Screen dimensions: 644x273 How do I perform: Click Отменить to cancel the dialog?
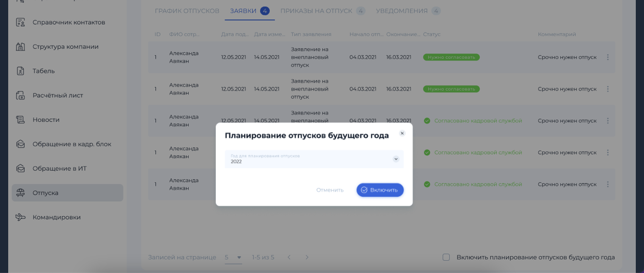(x=330, y=190)
